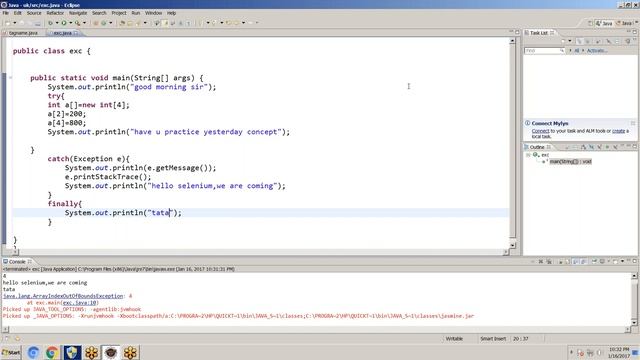The width and height of the screenshot is (640, 360).
Task: Open Google Chrome from the taskbar
Action: tap(52, 353)
